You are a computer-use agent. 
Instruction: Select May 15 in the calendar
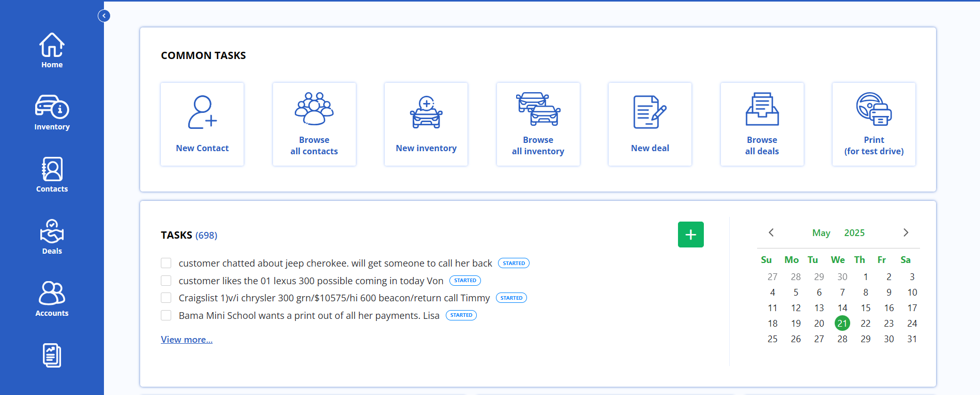(866, 308)
